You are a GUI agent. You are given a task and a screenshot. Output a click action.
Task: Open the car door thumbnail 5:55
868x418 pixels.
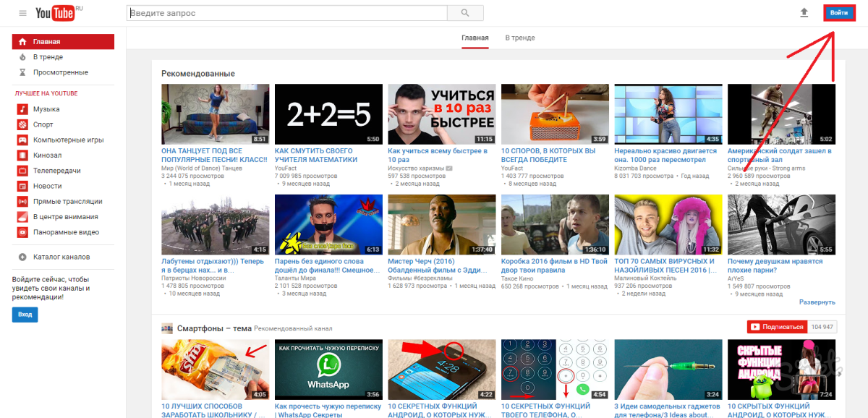pos(781,225)
